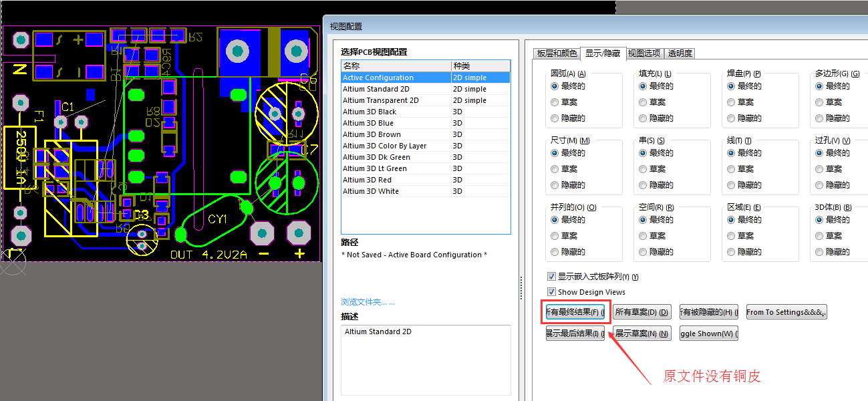
Task: Open the 透明度 tab
Action: (x=680, y=53)
